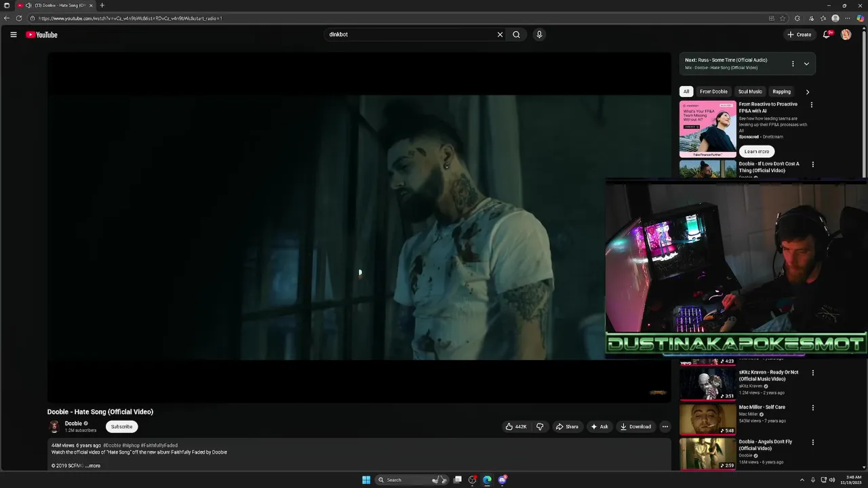
Task: Open options for sKitz Kraven video
Action: click(x=813, y=373)
